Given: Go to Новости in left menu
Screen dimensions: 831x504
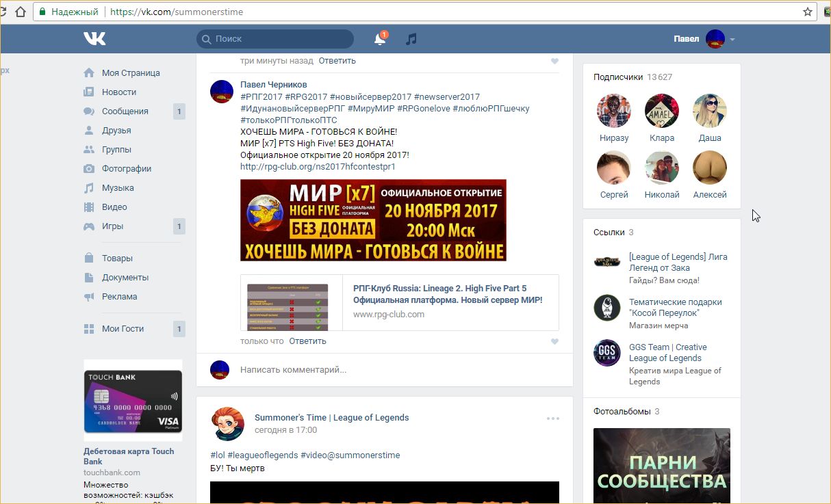Looking at the screenshot, I should point(119,92).
